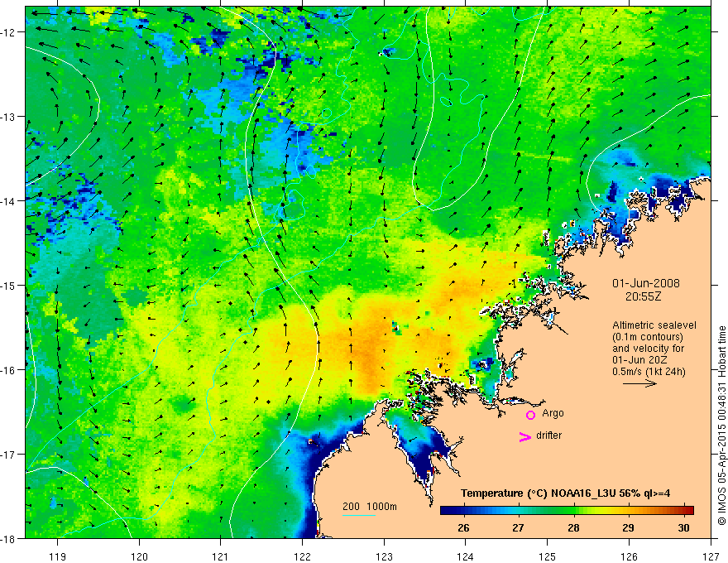Click longitude axis label 123
The width and height of the screenshot is (728, 563).
click(x=384, y=556)
